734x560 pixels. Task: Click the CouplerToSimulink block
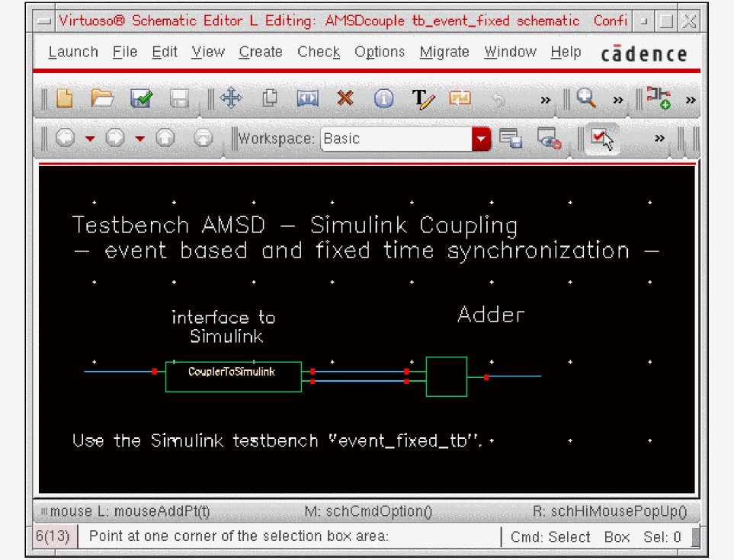[233, 376]
